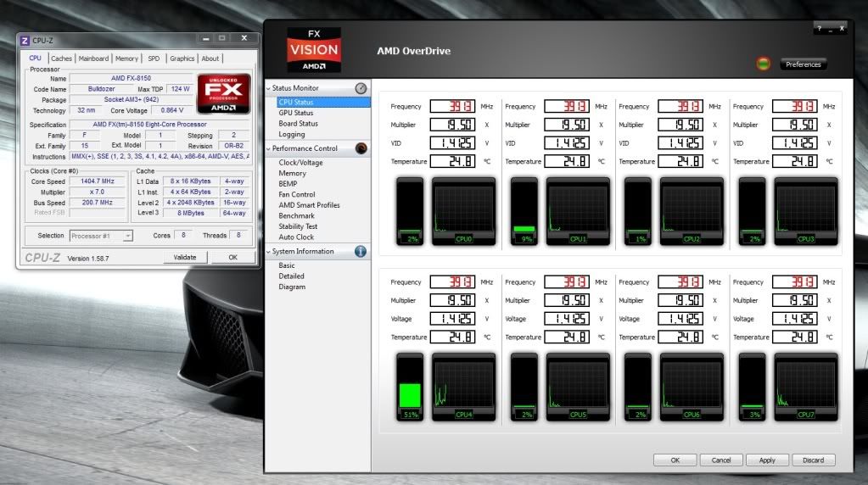Open the Stability Test page
868x485 pixels.
click(298, 226)
